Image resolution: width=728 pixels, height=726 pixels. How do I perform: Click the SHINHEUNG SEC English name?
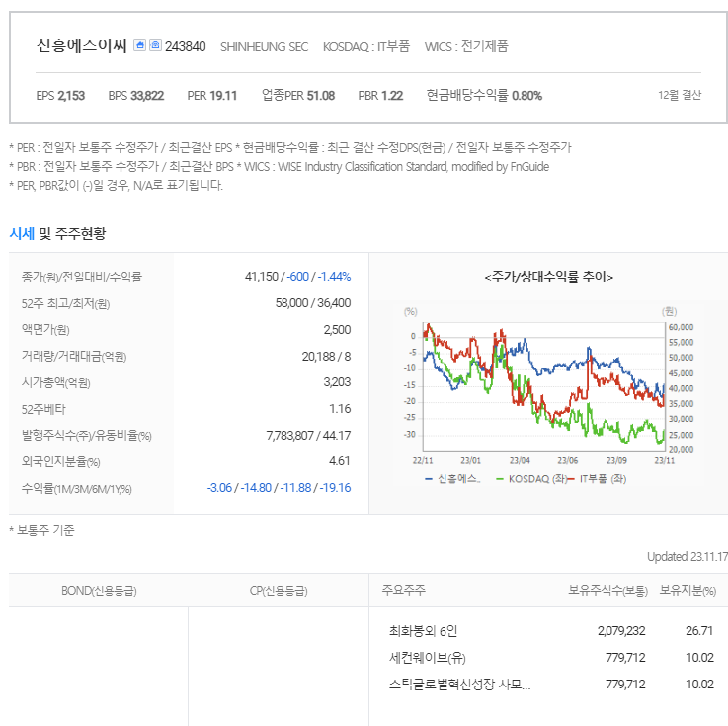pos(264,46)
